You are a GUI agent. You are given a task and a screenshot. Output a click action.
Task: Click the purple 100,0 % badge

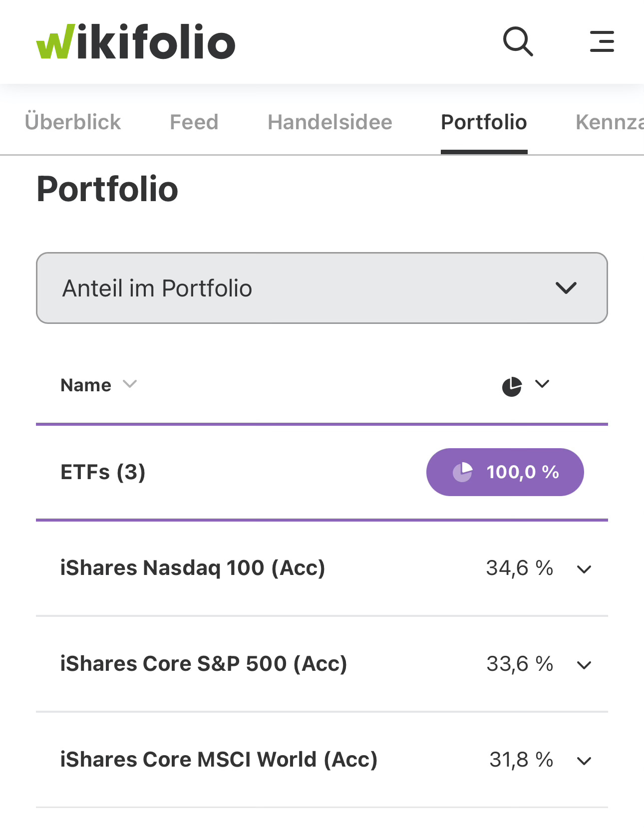(x=505, y=472)
